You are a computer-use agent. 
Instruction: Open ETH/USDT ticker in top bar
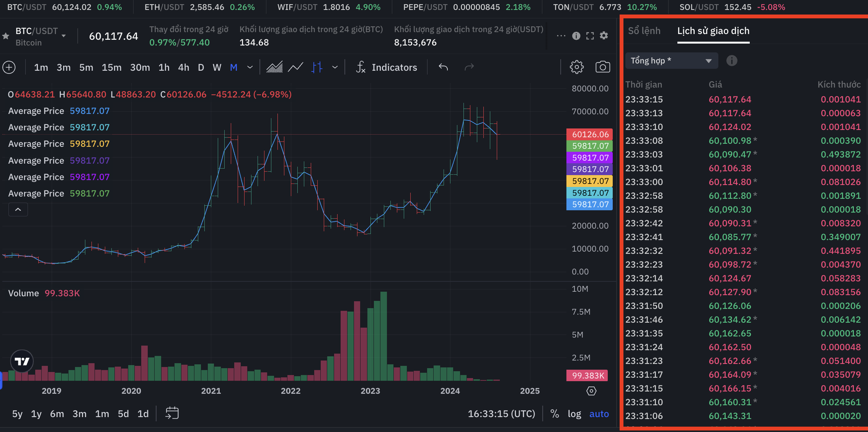(199, 7)
